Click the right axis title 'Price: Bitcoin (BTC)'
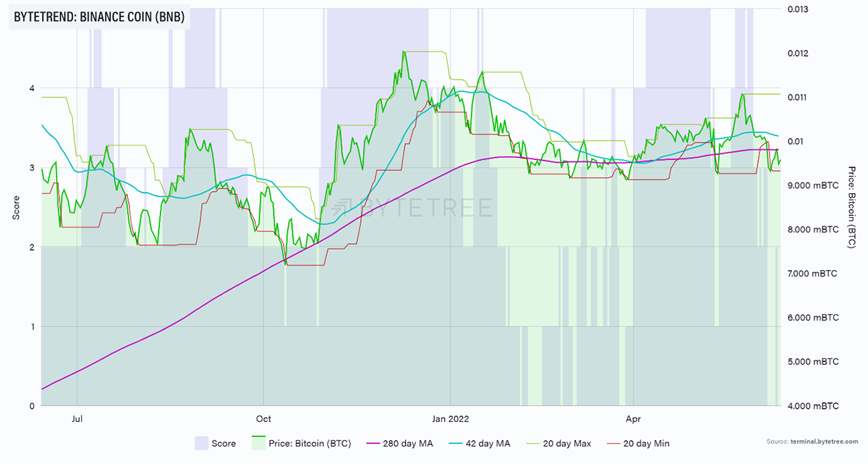The height and width of the screenshot is (464, 868). point(852,208)
